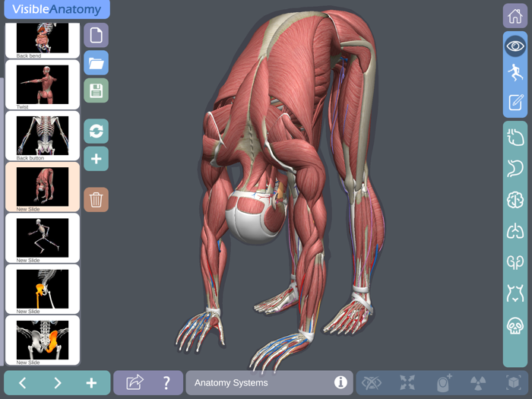Open the folder to load presentation
The width and height of the screenshot is (532, 399).
pos(96,63)
